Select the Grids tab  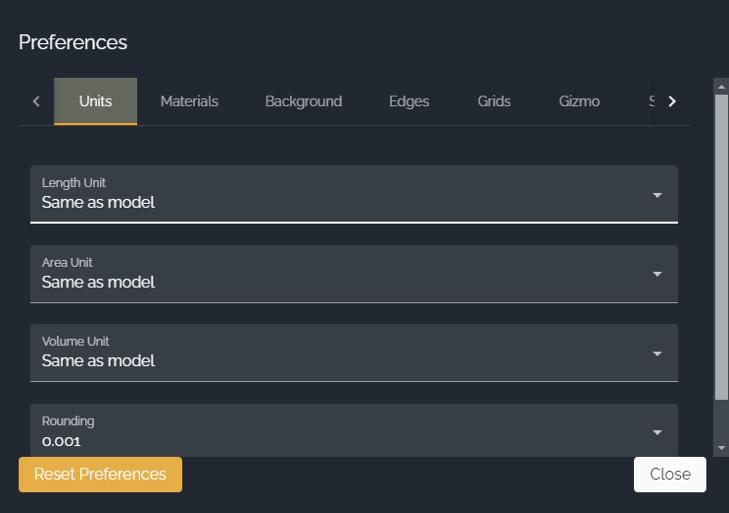[494, 101]
